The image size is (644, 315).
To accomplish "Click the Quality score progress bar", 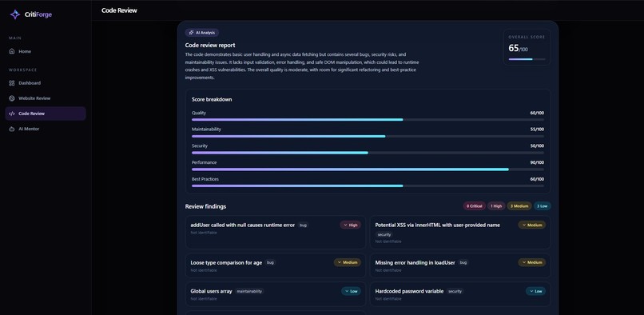I will [368, 120].
